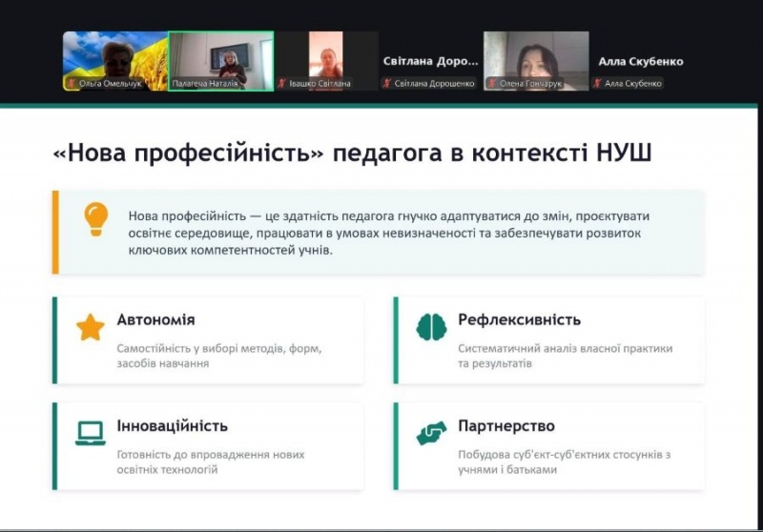Image resolution: width=763 pixels, height=532 pixels.
Task: Click the Рефлексивність card heading
Action: (x=519, y=320)
